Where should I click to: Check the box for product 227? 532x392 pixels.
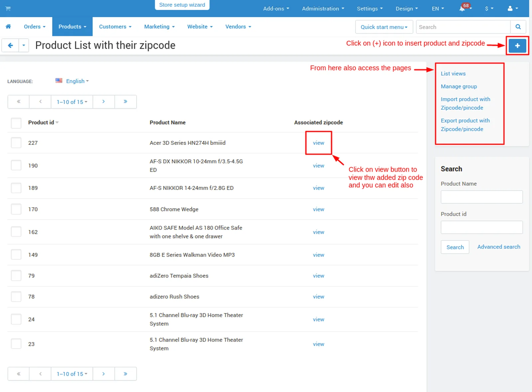coord(16,143)
